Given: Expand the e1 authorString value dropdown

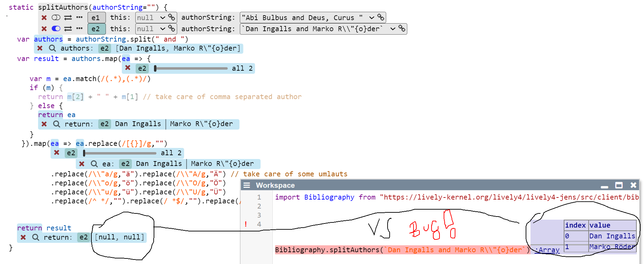Looking at the screenshot, I should coord(372,18).
